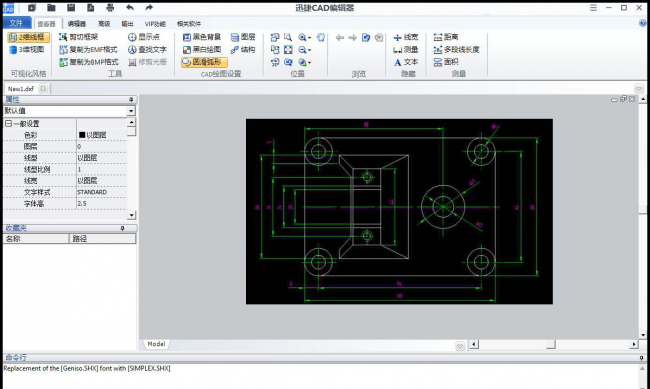Click the zoom window magnifier icon in 位置

288,37
